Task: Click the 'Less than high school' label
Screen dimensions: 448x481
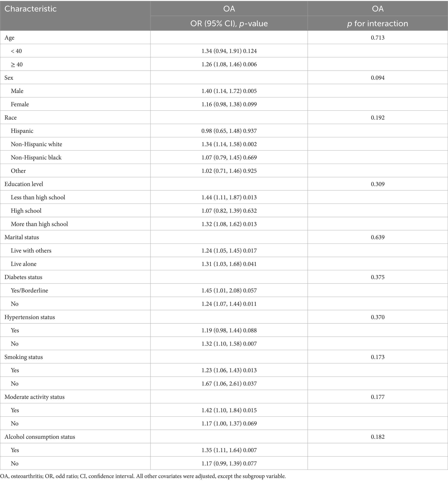Action: pos(38,197)
